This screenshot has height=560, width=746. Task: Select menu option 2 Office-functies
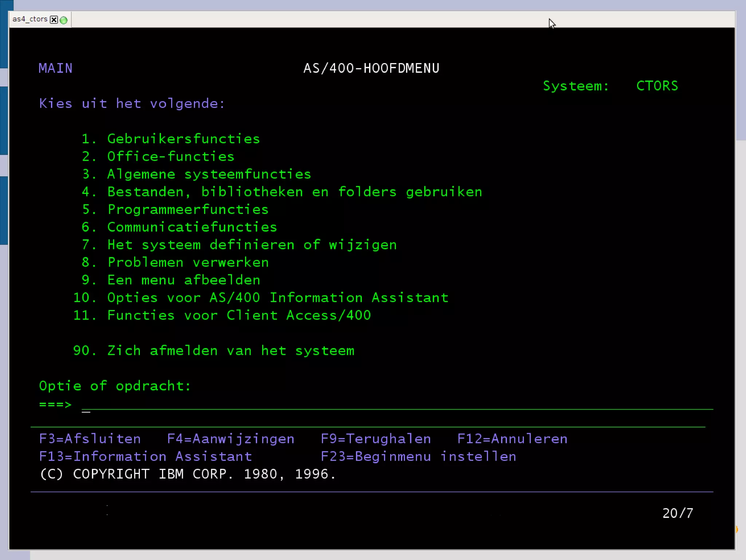[x=170, y=157]
